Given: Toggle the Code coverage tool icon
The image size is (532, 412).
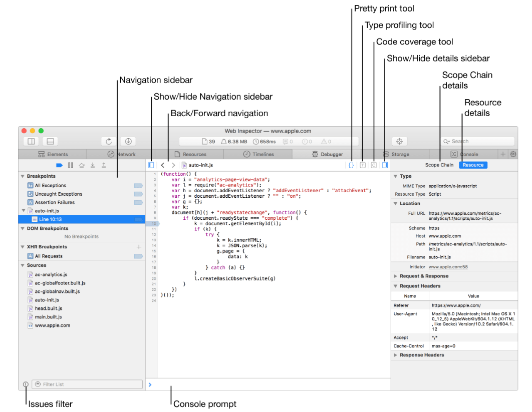Looking at the screenshot, I should [x=374, y=165].
